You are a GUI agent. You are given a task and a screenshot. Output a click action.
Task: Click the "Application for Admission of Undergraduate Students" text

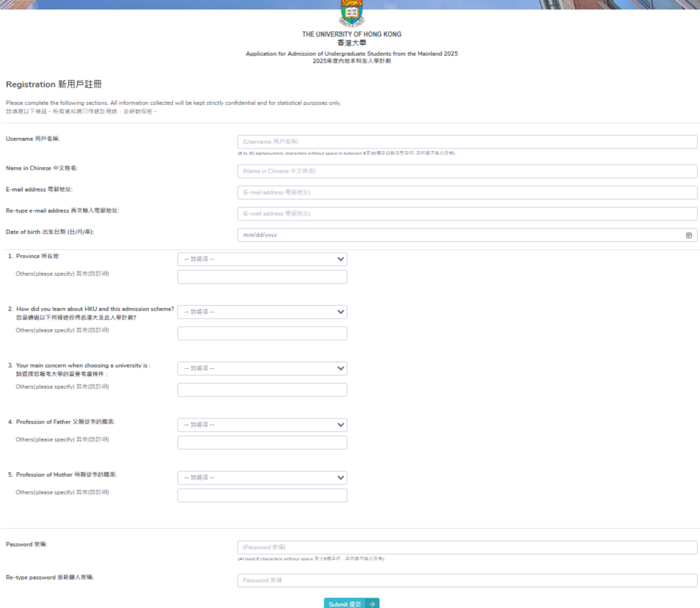(351, 54)
